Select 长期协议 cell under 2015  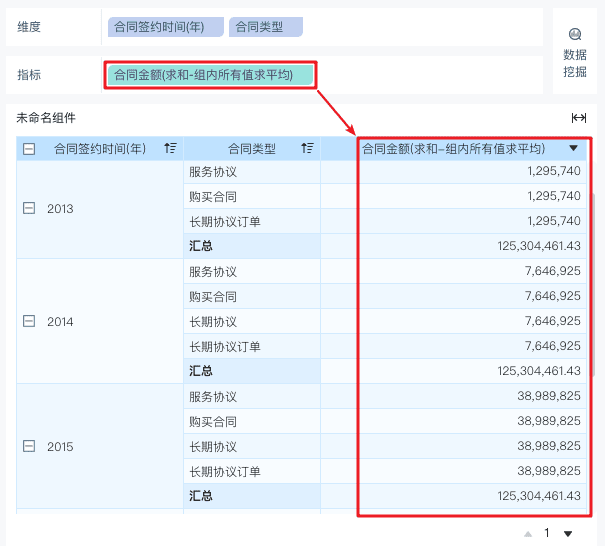252,446
